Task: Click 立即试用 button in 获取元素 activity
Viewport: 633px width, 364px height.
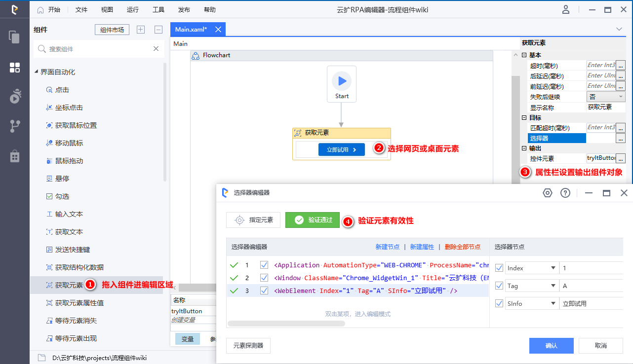Action: pos(342,149)
